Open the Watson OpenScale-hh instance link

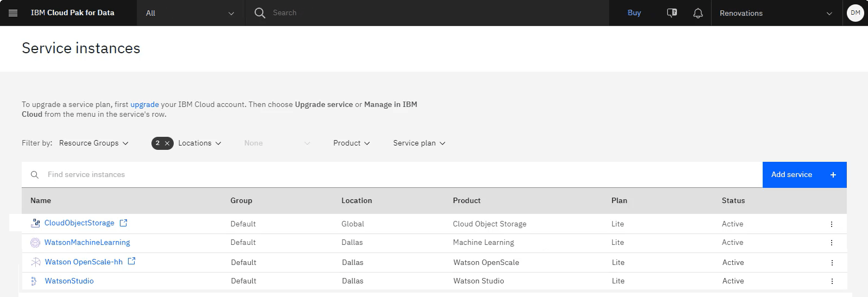coord(84,262)
